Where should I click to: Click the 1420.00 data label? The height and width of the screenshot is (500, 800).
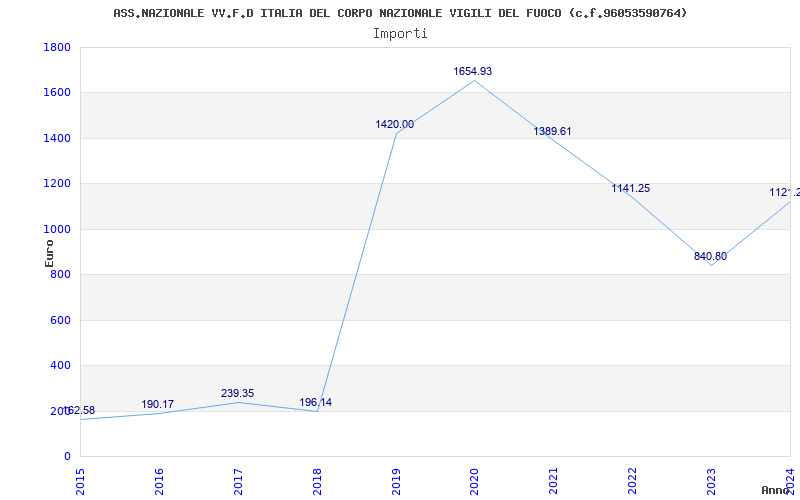tap(395, 124)
